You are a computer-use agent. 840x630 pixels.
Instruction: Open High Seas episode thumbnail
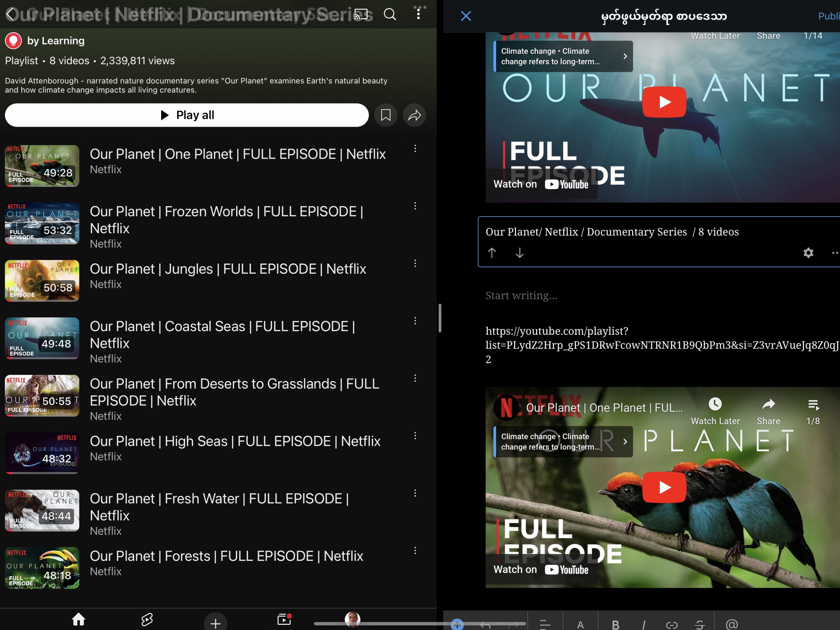coord(42,453)
